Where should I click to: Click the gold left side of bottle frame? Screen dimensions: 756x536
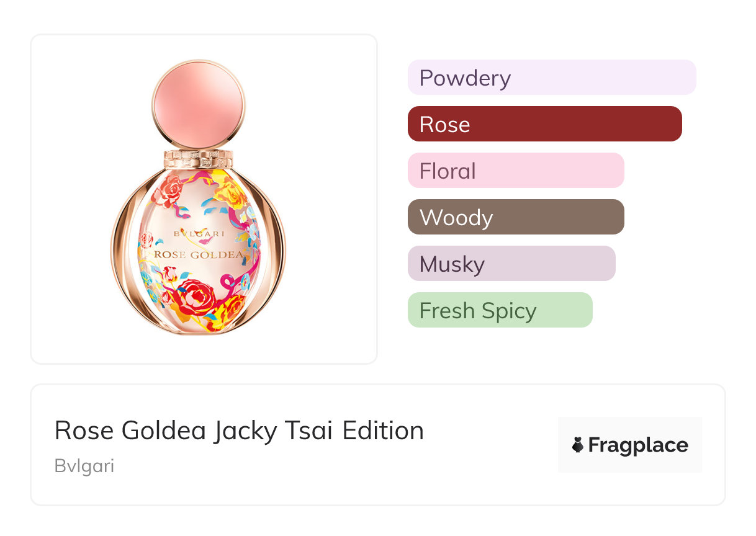coord(120,248)
